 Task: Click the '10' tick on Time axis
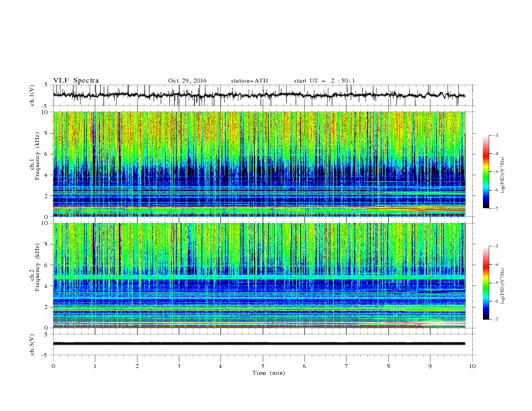472,366
